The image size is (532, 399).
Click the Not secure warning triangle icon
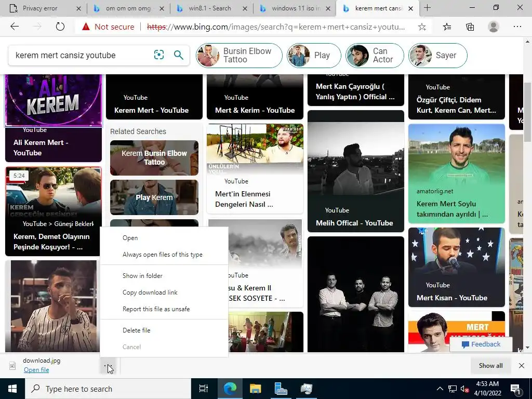click(86, 26)
